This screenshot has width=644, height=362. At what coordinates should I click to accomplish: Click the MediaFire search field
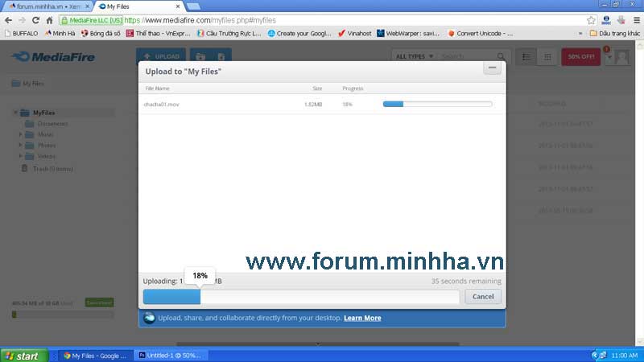[468, 56]
